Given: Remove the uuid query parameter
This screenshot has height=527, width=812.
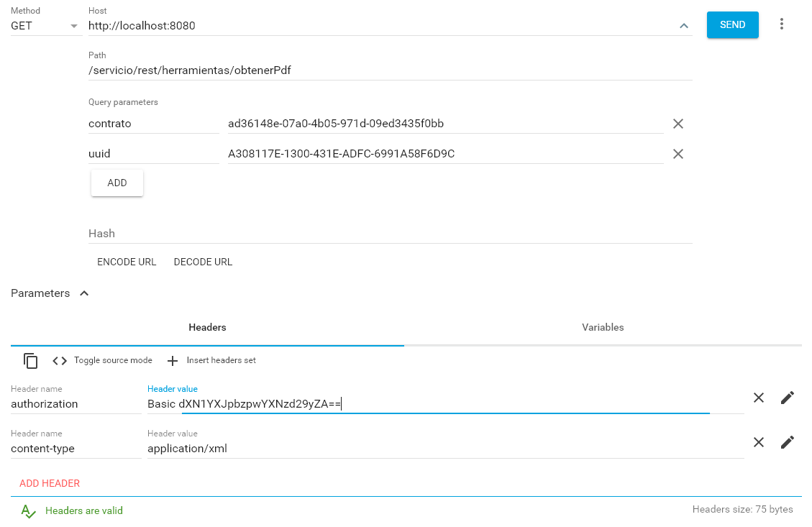Looking at the screenshot, I should point(678,153).
